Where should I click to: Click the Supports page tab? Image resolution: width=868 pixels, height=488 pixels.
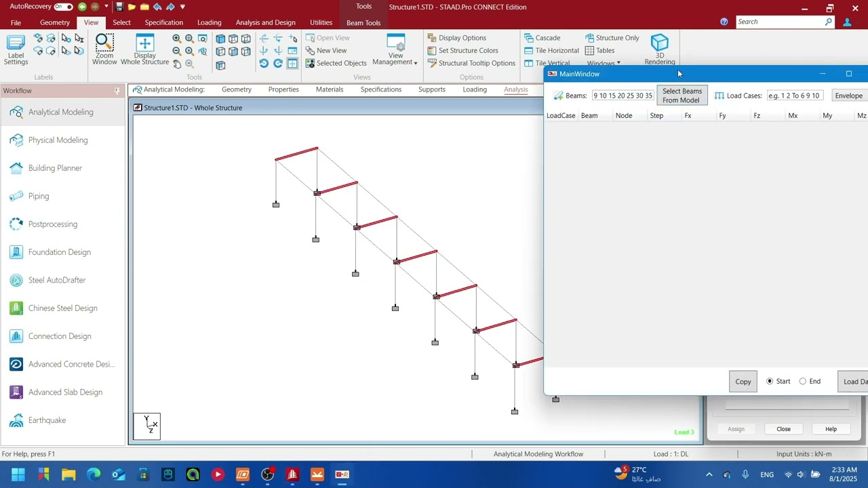(432, 89)
